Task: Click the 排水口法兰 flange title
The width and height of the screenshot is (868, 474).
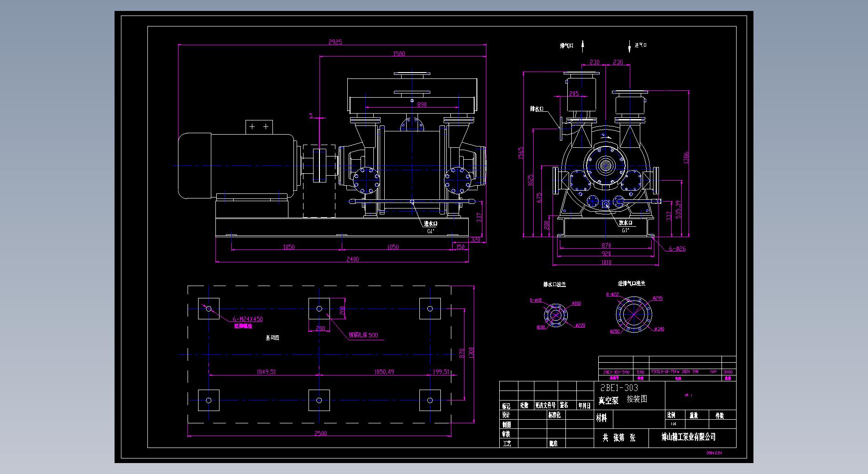Action: click(x=554, y=285)
